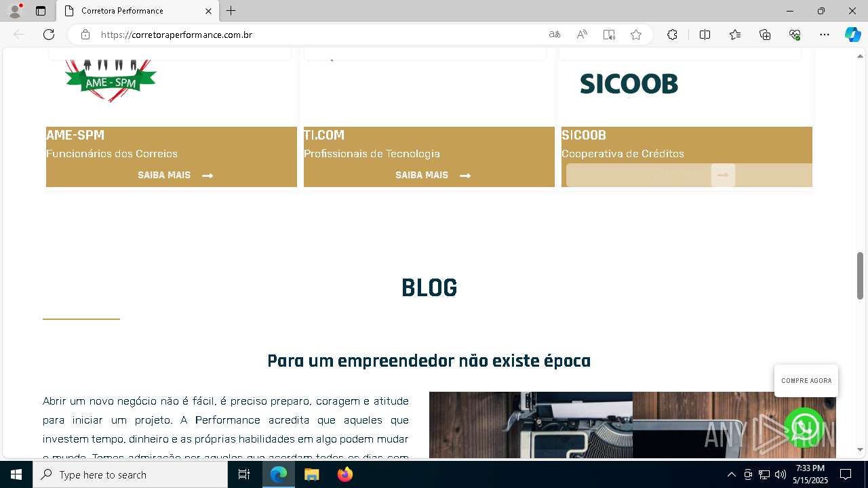Viewport: 868px width, 488px height.
Task: Open browser Extensions puzzle icon
Action: pyautogui.click(x=672, y=35)
